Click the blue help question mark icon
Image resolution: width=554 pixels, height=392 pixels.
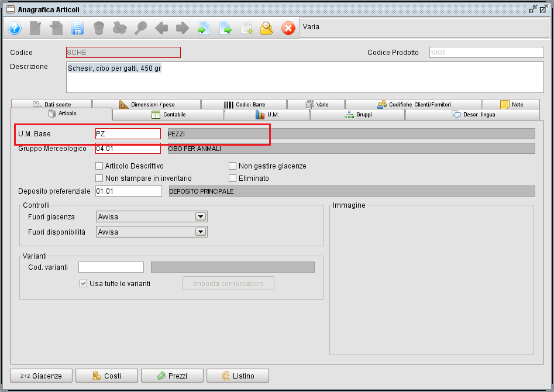(x=15, y=27)
